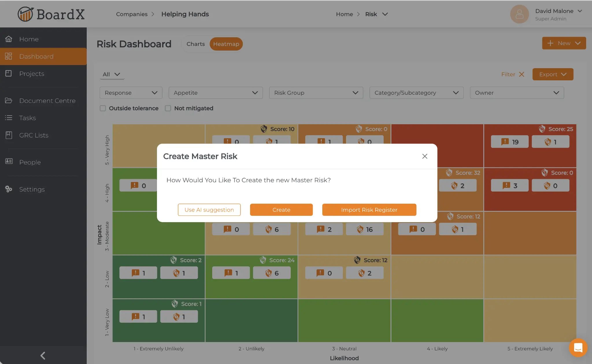Open the Document Centre folder icon
This screenshot has height=364, width=592.
(x=9, y=101)
